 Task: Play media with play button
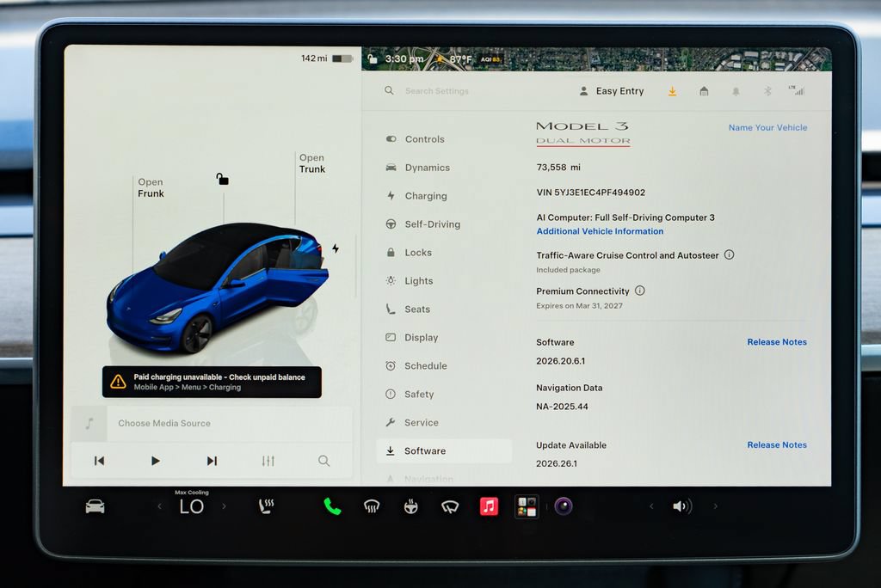(x=155, y=461)
